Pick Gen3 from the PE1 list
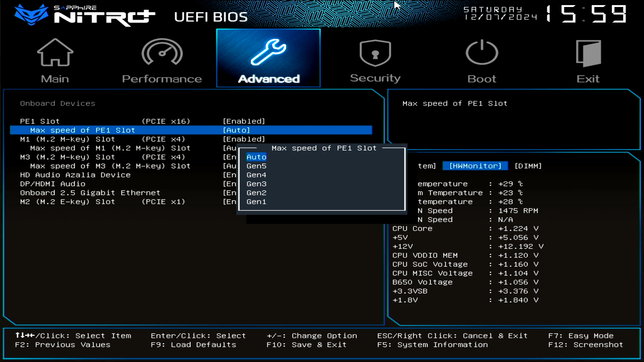Viewport: 644px width, 362px height. click(256, 184)
